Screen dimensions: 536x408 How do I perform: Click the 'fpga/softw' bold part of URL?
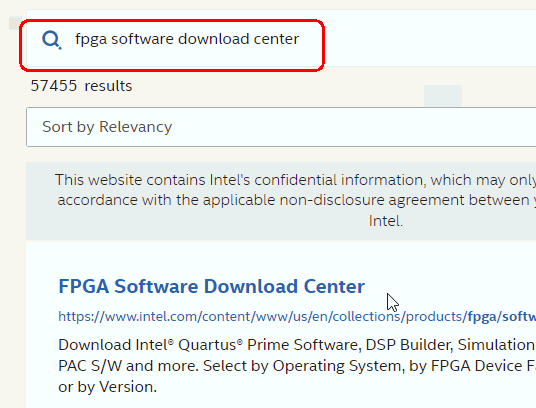coord(501,316)
